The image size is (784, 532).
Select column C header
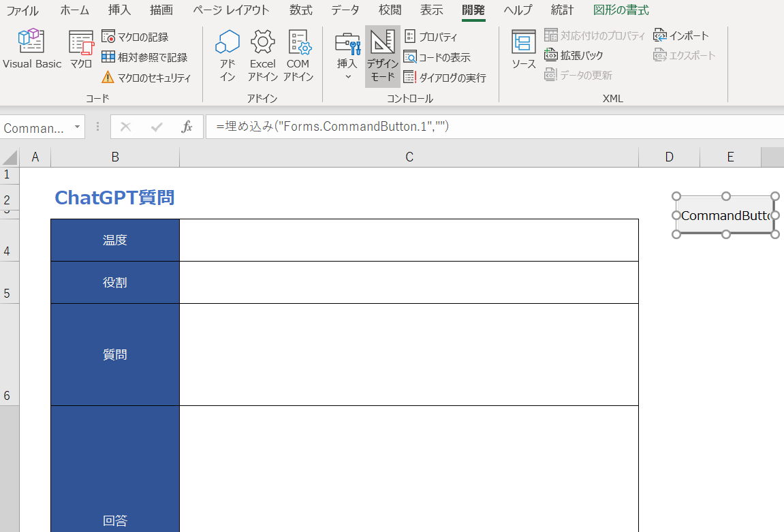pos(409,157)
